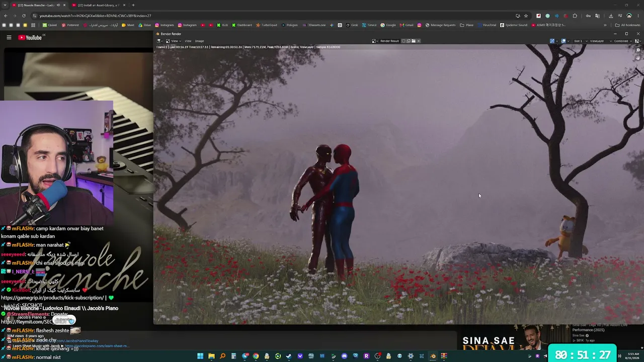Go back to the previous browser page
This screenshot has width=644, height=362.
tap(6, 16)
